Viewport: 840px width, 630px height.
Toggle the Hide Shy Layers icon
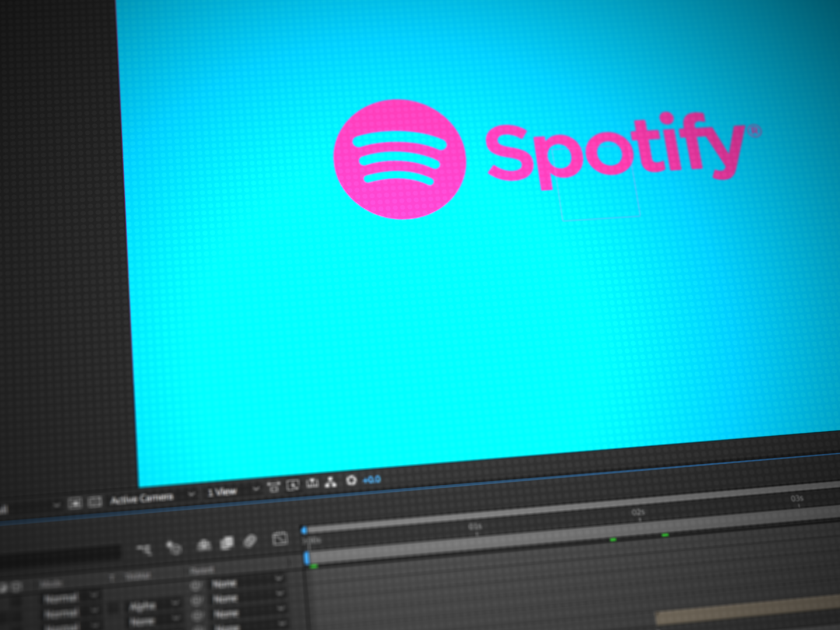pyautogui.click(x=203, y=545)
